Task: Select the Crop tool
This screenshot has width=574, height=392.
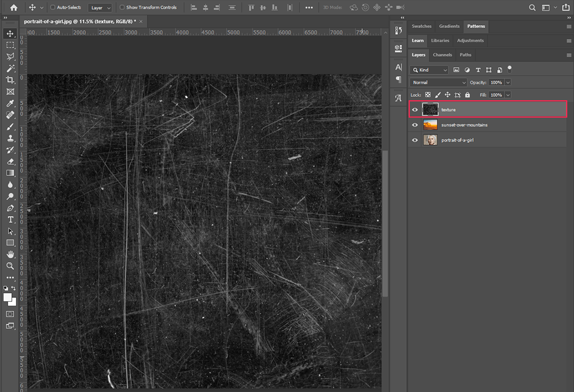Action: (x=10, y=80)
